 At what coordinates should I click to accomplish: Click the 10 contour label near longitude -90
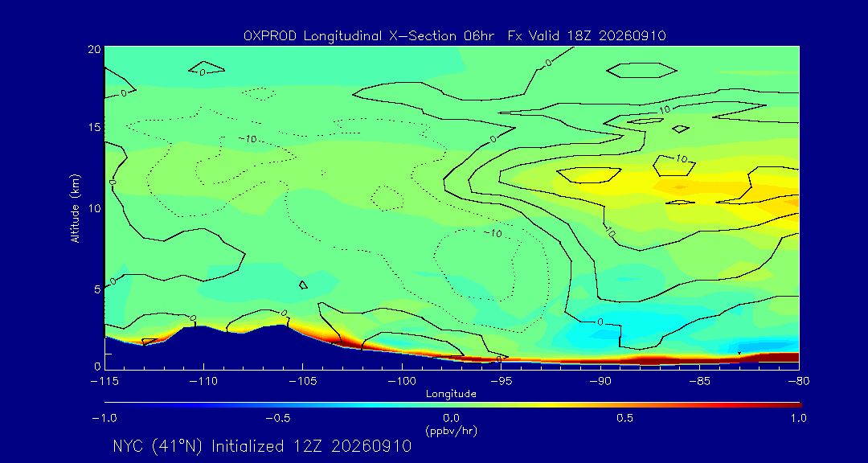tap(610, 232)
